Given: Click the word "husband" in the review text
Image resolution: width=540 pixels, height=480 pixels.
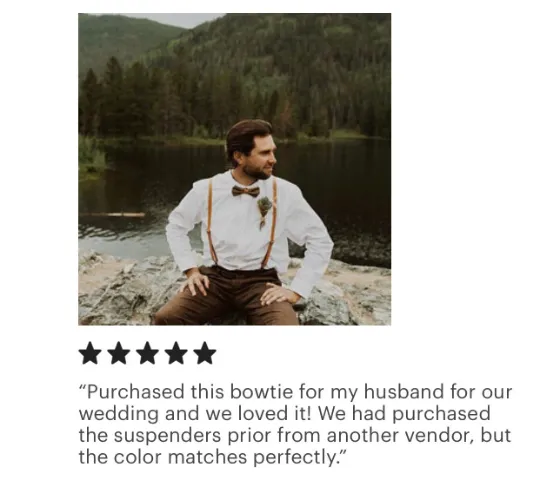Looking at the screenshot, I should click(x=404, y=392).
